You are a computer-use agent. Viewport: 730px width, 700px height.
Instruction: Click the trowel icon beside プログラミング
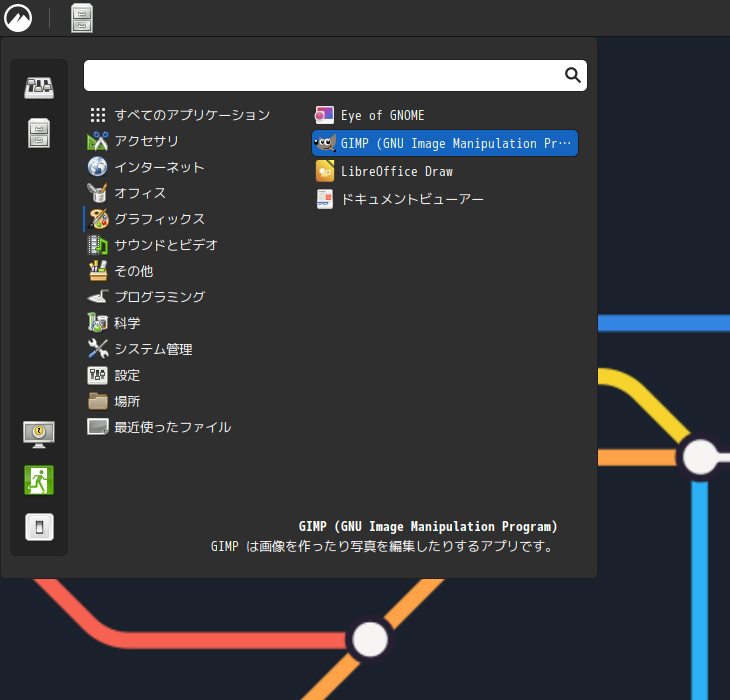(x=98, y=296)
